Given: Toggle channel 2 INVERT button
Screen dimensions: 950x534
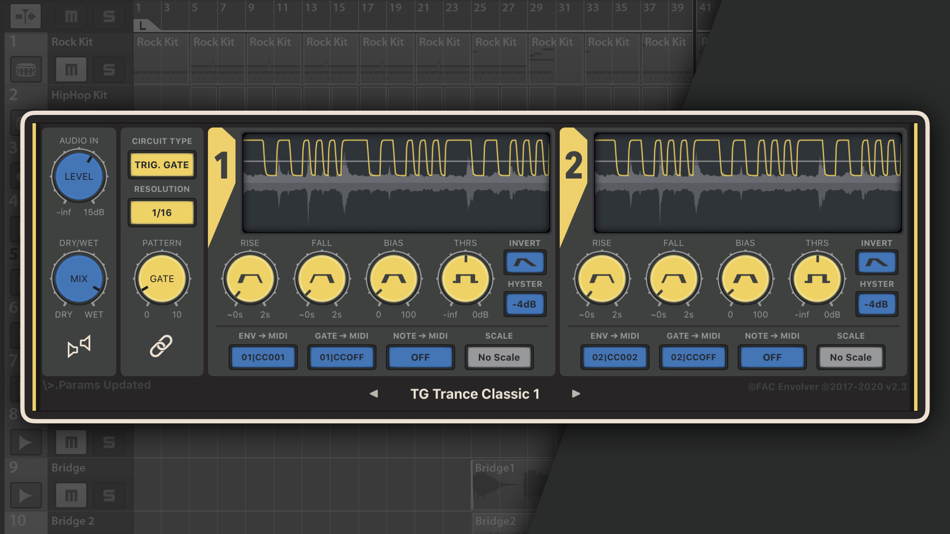Looking at the screenshot, I should 877,262.
